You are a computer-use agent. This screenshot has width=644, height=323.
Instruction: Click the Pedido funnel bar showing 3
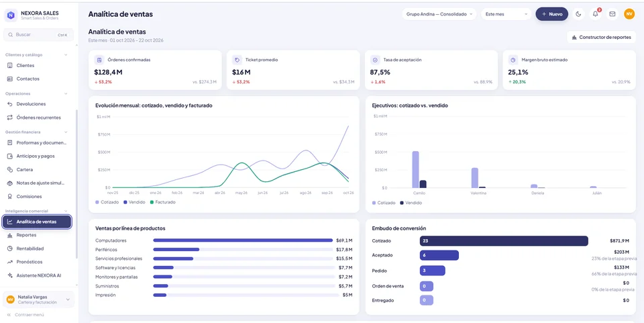click(433, 271)
